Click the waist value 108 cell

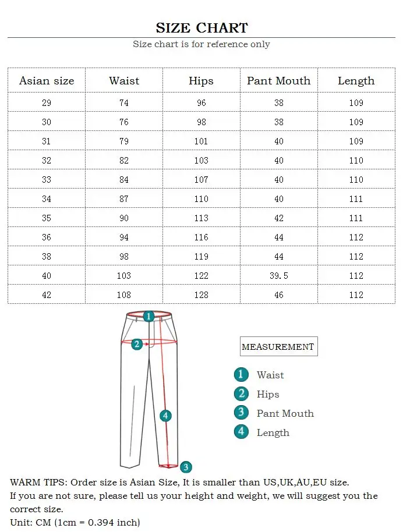click(x=124, y=295)
